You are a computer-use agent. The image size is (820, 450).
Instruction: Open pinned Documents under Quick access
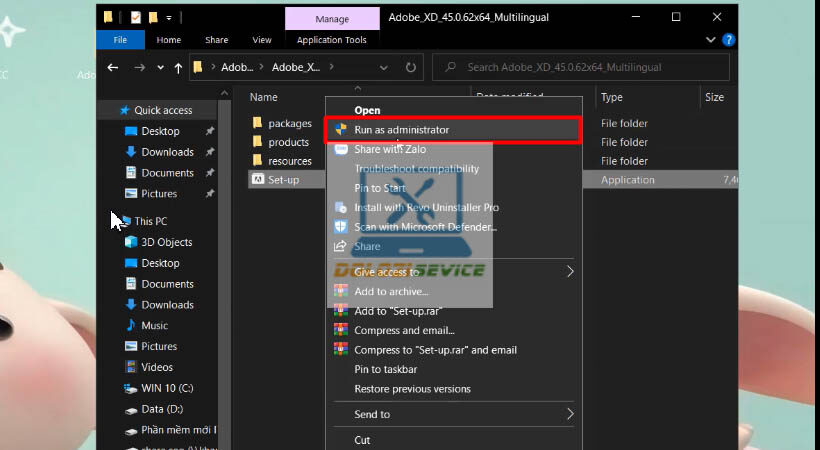pyautogui.click(x=167, y=173)
